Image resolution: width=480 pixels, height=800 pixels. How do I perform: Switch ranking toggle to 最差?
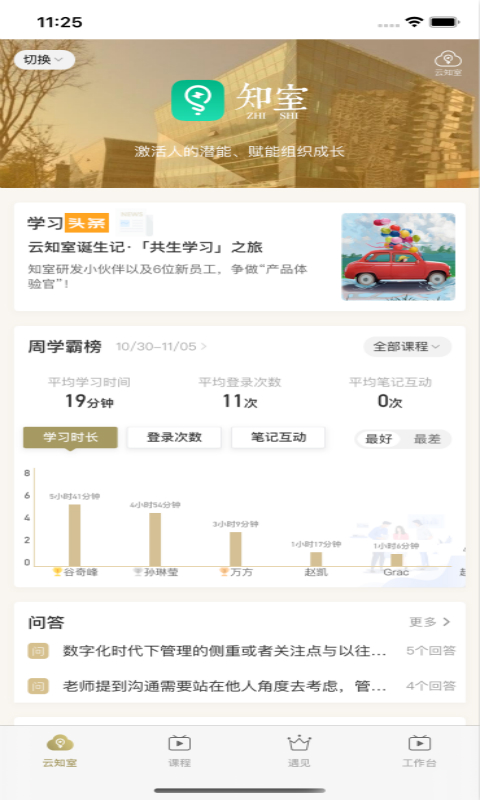427,439
